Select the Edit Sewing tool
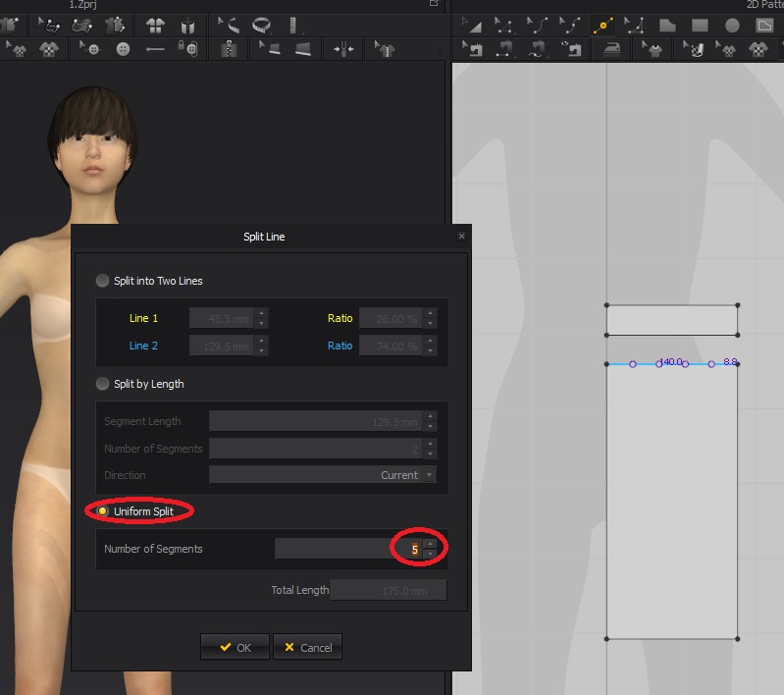 coord(472,48)
